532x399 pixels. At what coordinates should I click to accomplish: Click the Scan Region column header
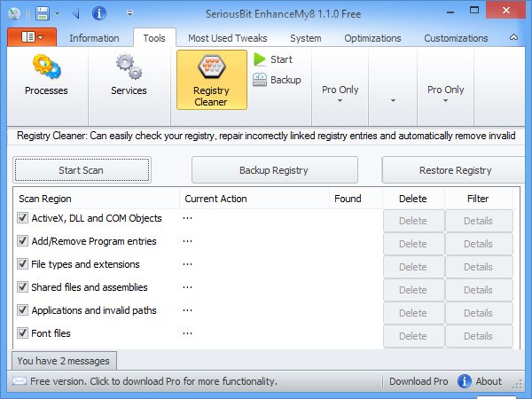coord(97,199)
